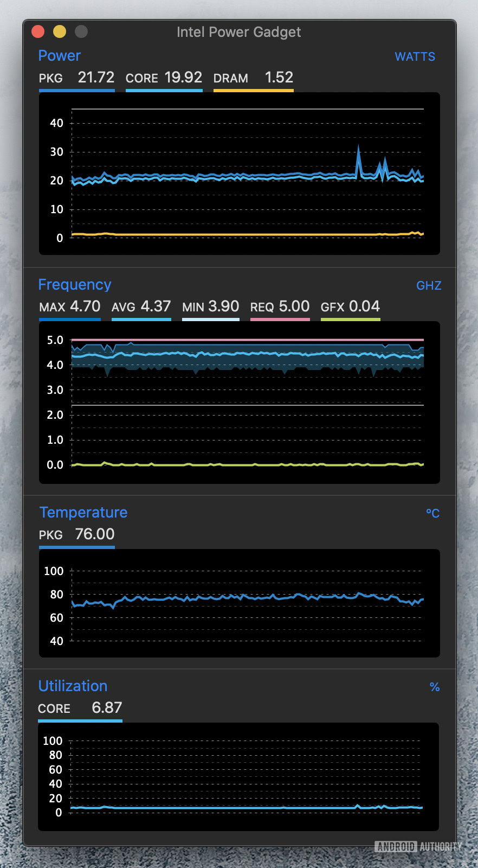
Task: Click the CORE 19.92 power reading
Action: 164,78
